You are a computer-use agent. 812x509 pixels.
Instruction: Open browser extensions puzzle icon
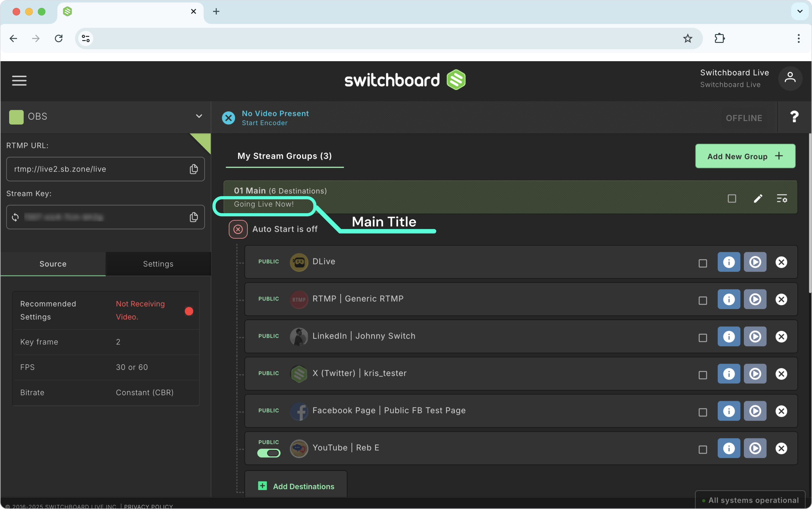(x=720, y=38)
